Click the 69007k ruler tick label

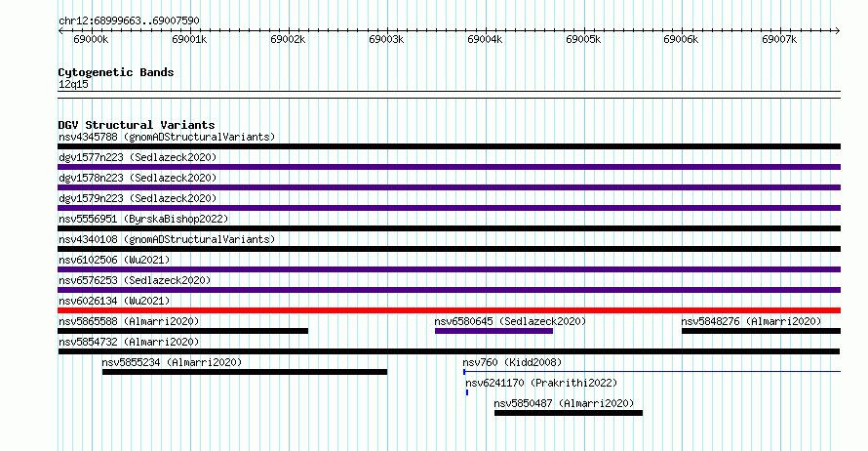coord(779,39)
